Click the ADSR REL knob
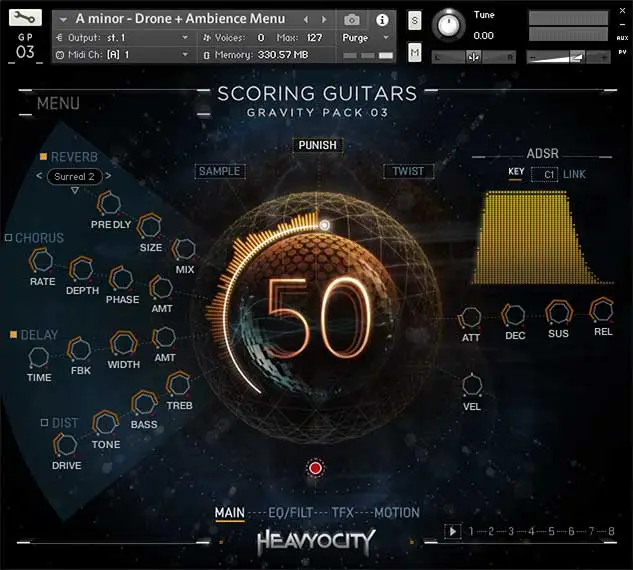 tap(602, 311)
